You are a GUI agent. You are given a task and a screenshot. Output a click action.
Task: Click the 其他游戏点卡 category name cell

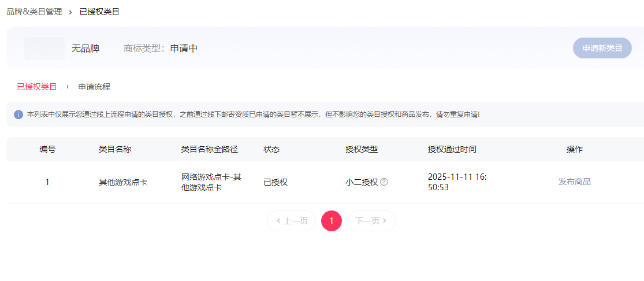pos(123,182)
